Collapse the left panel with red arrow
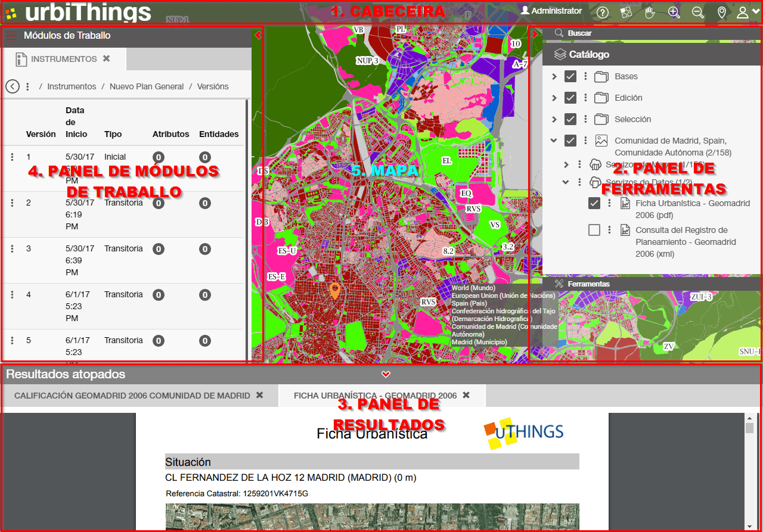763x532 pixels. pyautogui.click(x=258, y=35)
